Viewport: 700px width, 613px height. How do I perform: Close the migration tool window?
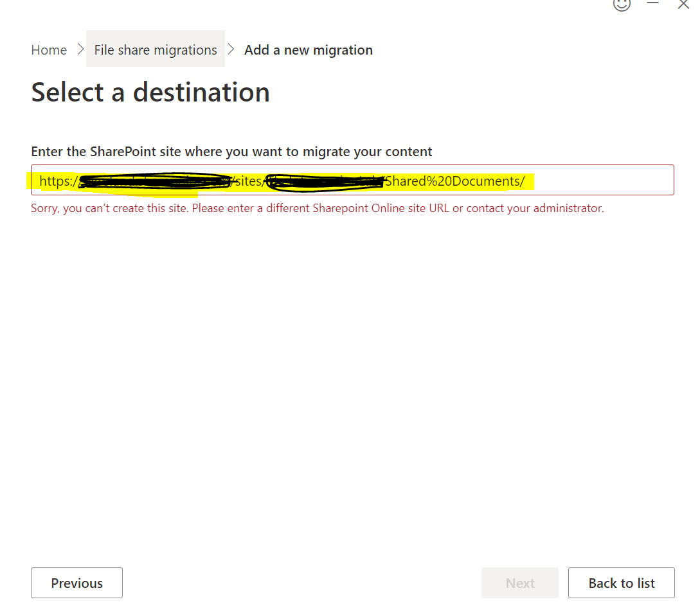683,4
